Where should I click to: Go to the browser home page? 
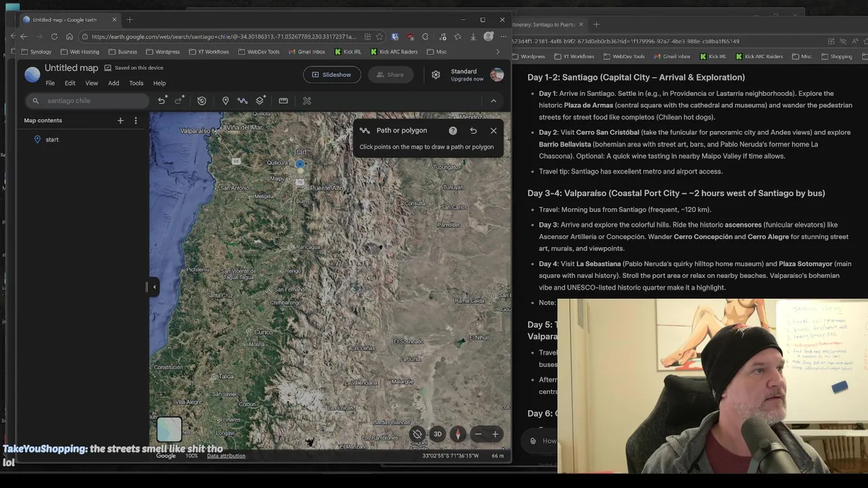click(69, 37)
